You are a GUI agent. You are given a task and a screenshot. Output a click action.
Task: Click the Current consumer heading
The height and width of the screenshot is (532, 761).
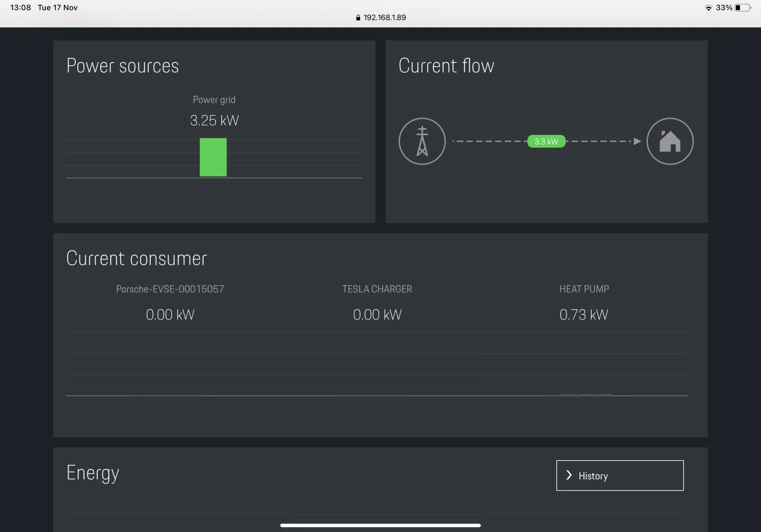137,258
